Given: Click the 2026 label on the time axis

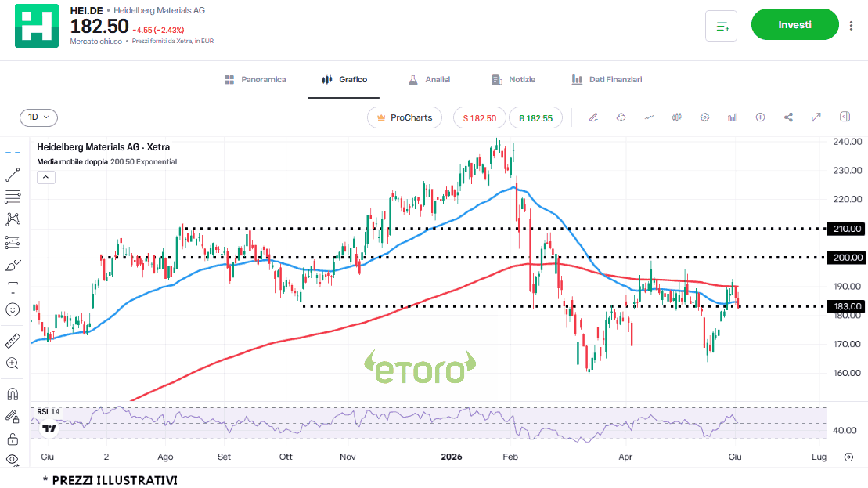Looking at the screenshot, I should (452, 457).
